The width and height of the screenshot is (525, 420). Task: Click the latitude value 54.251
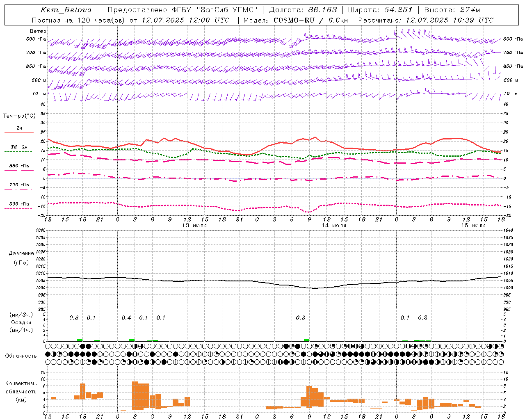[x=398, y=10]
